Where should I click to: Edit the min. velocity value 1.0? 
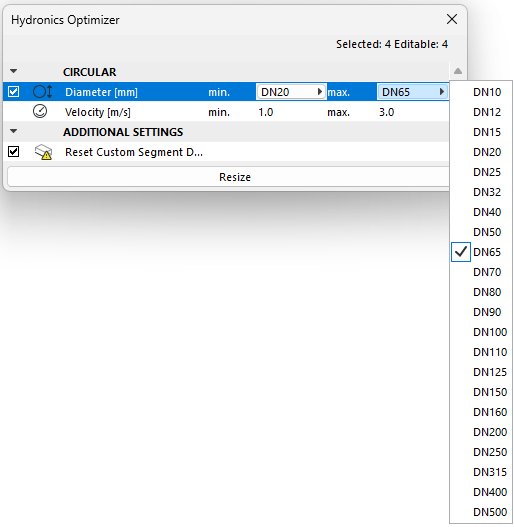pyautogui.click(x=266, y=112)
